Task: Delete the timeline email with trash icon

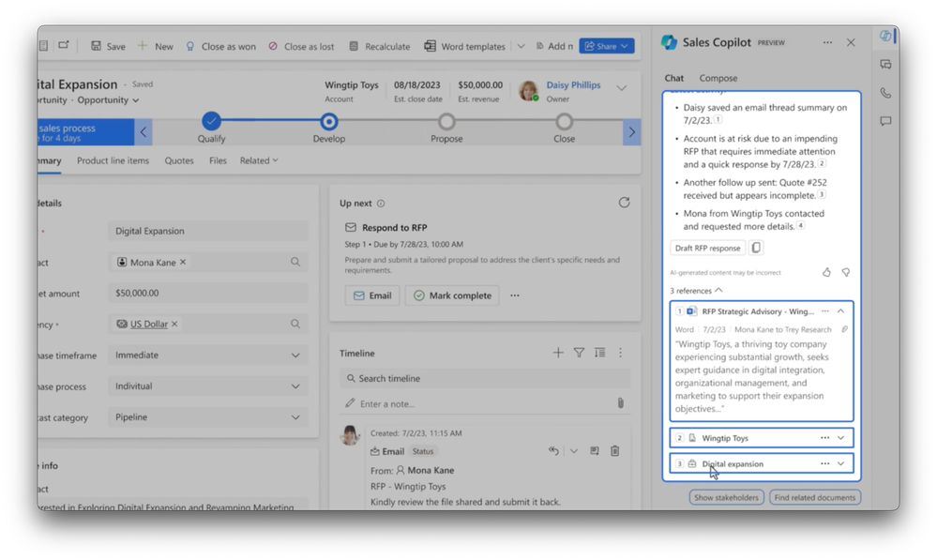Action: coord(615,450)
